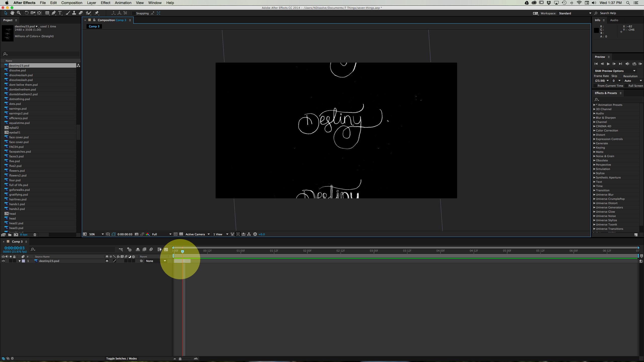Screen dimensions: 644x362
Task: Enable the Snapping checkbox
Action: 134,13
